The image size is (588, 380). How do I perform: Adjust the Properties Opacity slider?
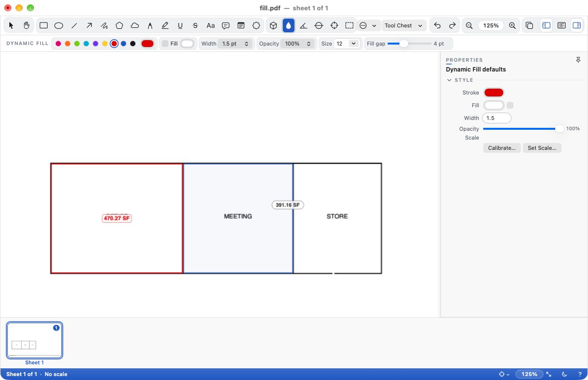pyautogui.click(x=523, y=129)
